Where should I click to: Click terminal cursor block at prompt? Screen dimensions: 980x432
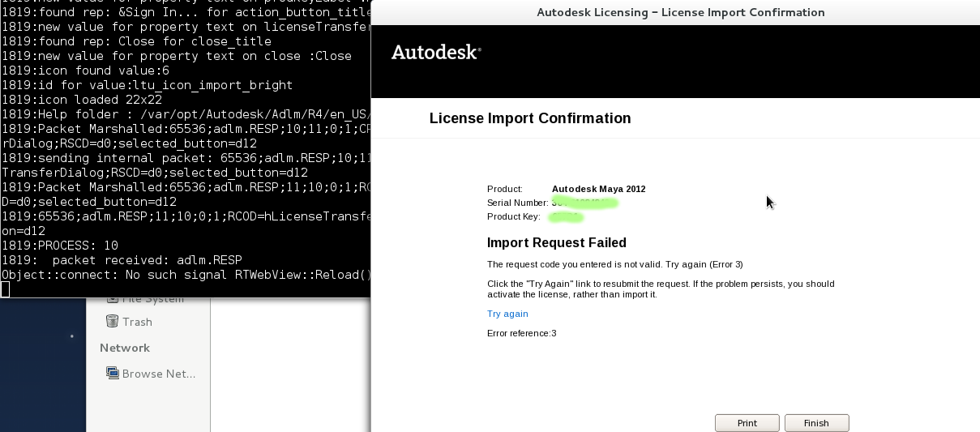tap(5, 289)
